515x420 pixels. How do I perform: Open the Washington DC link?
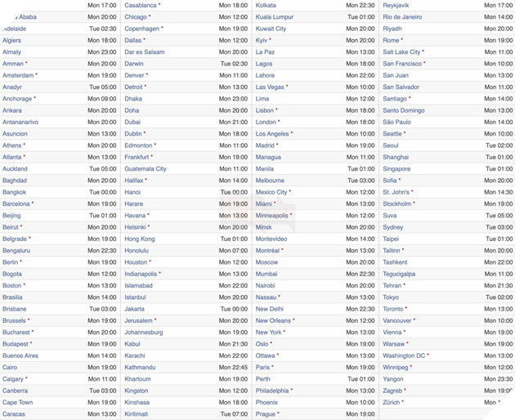[x=404, y=356]
